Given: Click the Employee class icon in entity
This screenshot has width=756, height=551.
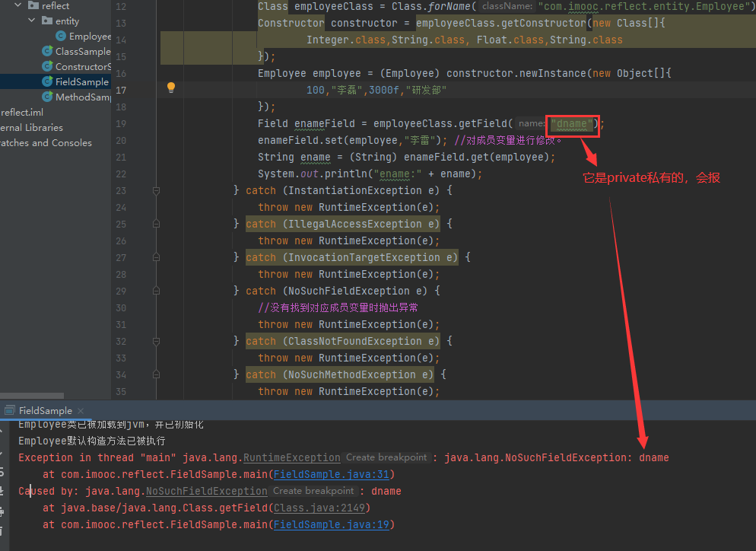Looking at the screenshot, I should (61, 37).
